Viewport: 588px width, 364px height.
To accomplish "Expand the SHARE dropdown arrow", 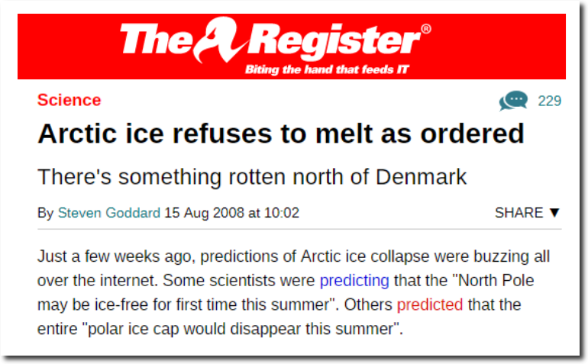I will click(x=554, y=213).
